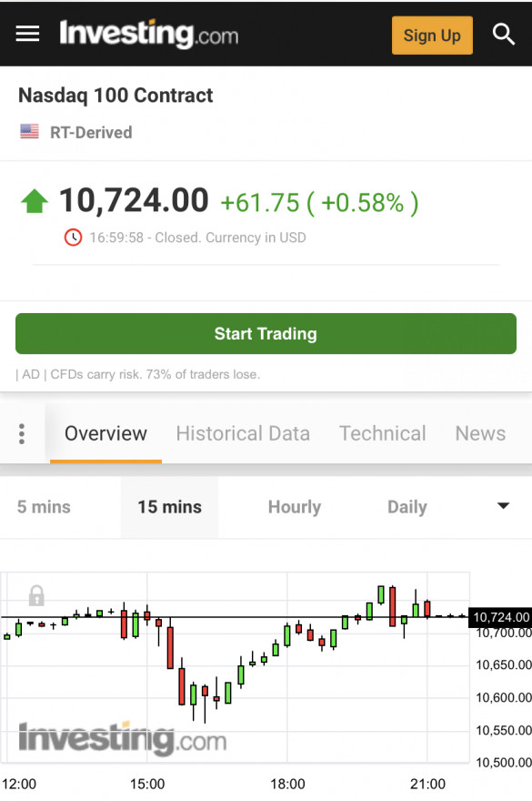Image resolution: width=532 pixels, height=801 pixels.
Task: Click the Investing.com chart watermark
Action: [123, 738]
